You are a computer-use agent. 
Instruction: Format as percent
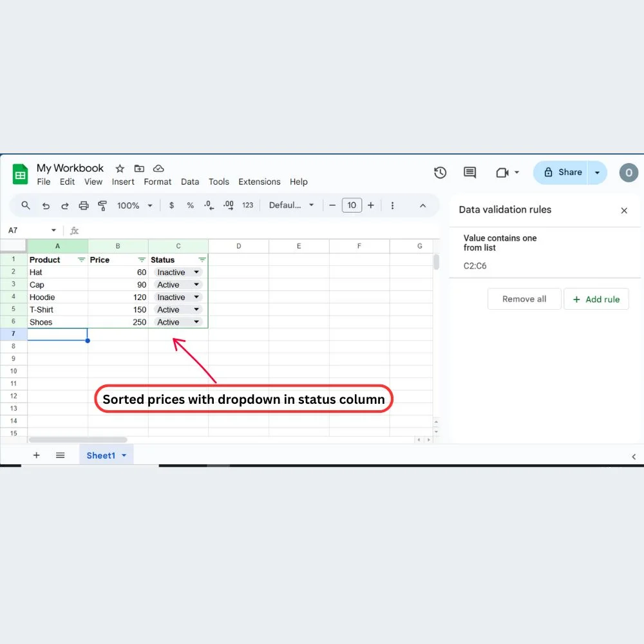pos(190,205)
